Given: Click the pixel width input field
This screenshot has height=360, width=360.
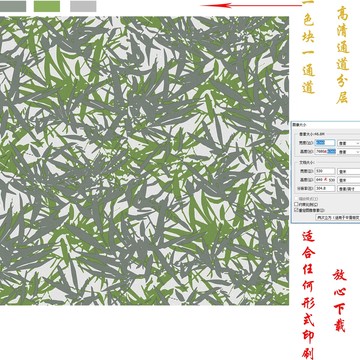Looking at the screenshot, I should coord(325,143).
